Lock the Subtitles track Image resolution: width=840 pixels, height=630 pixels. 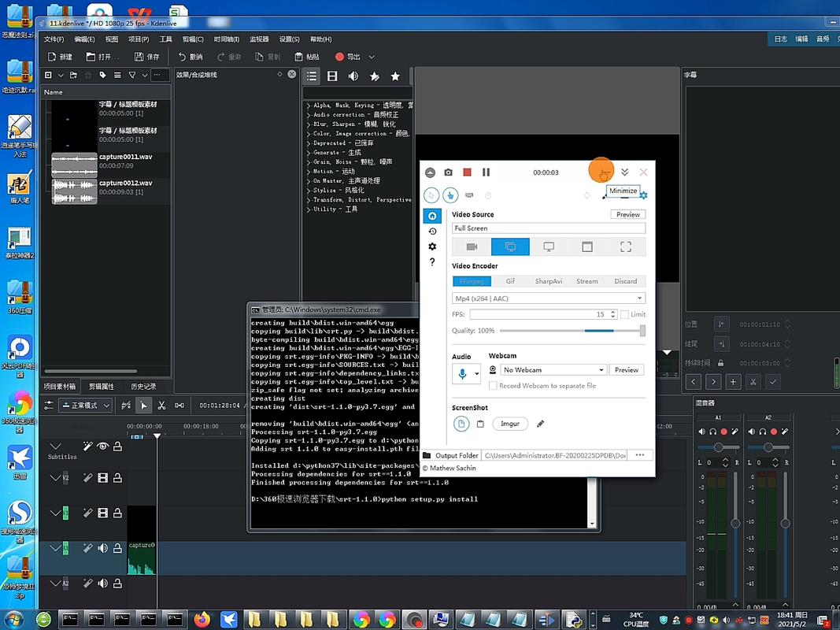pyautogui.click(x=117, y=447)
